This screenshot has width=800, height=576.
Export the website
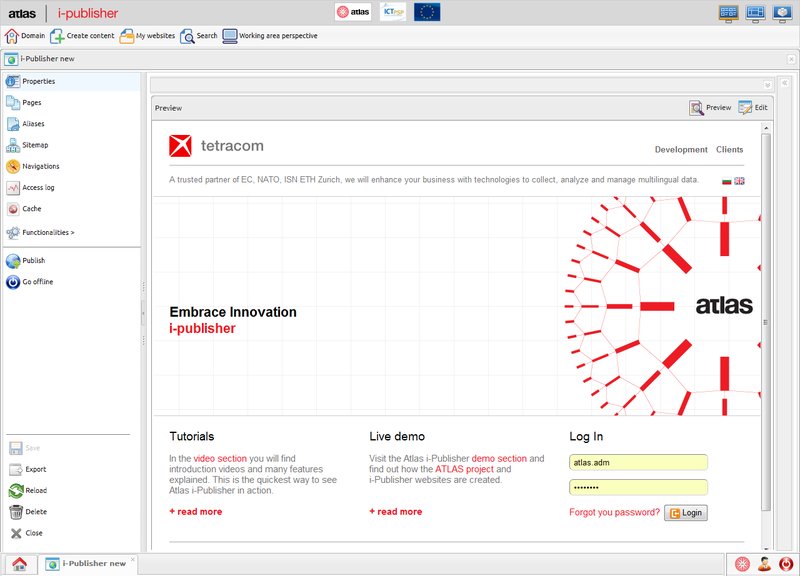(28, 469)
